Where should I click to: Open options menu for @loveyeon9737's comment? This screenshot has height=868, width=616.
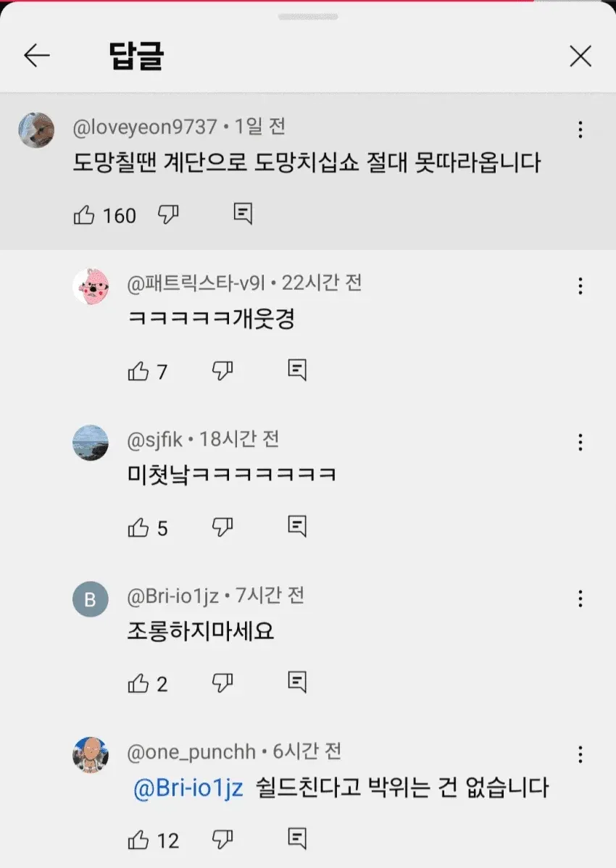580,130
